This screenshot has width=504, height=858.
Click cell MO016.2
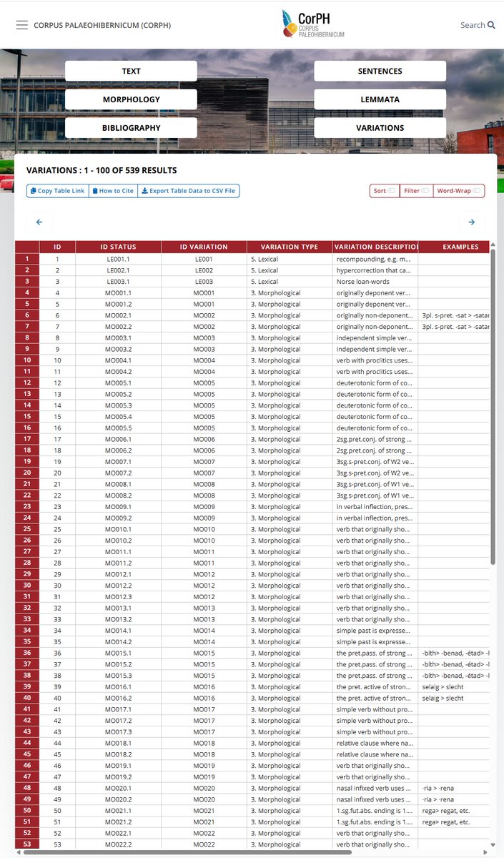click(x=118, y=698)
